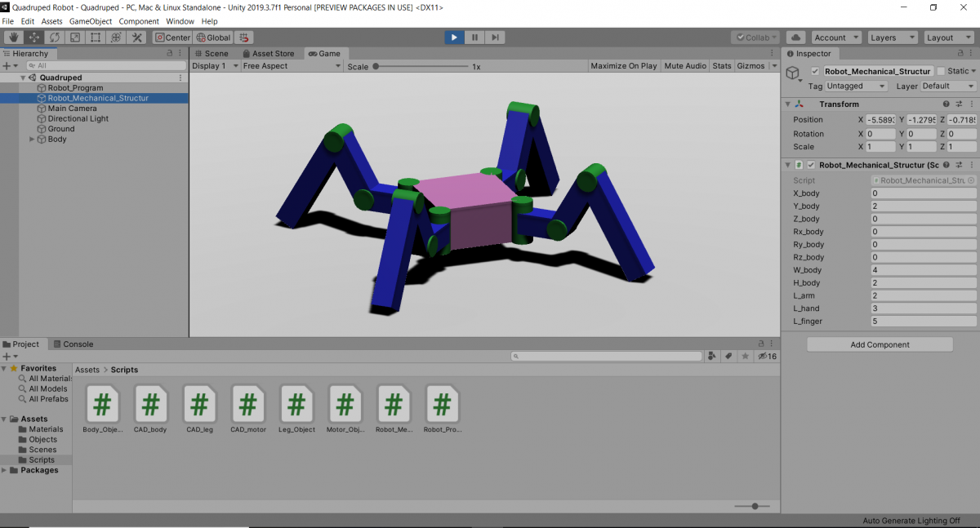Select the CAD_body script asset
This screenshot has height=528, width=980.
151,404
